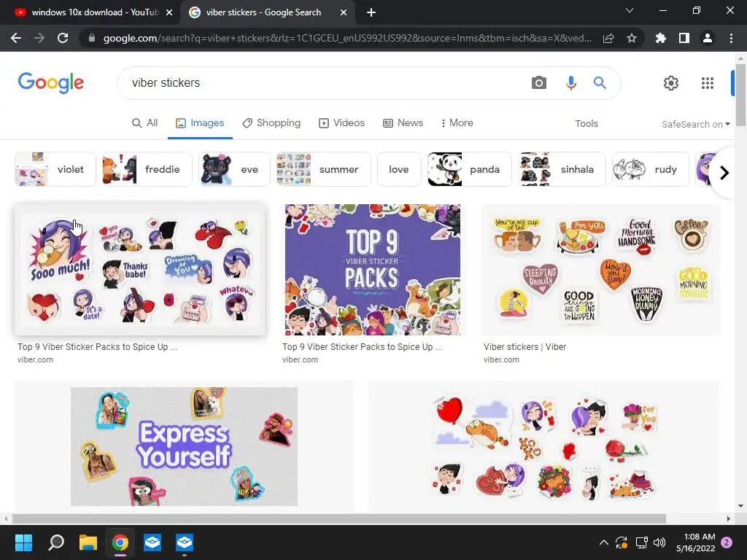The height and width of the screenshot is (560, 747).
Task: Open the Express Yourself image
Action: coord(184,446)
